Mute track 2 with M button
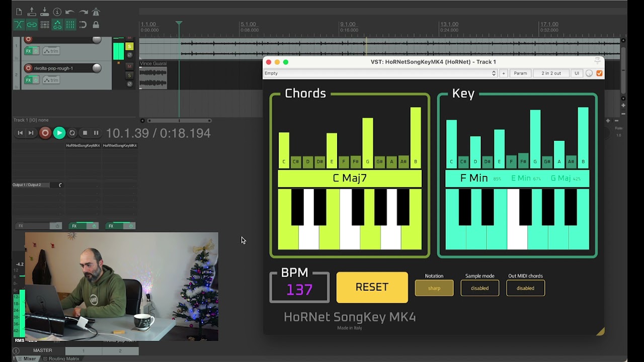 click(x=129, y=66)
